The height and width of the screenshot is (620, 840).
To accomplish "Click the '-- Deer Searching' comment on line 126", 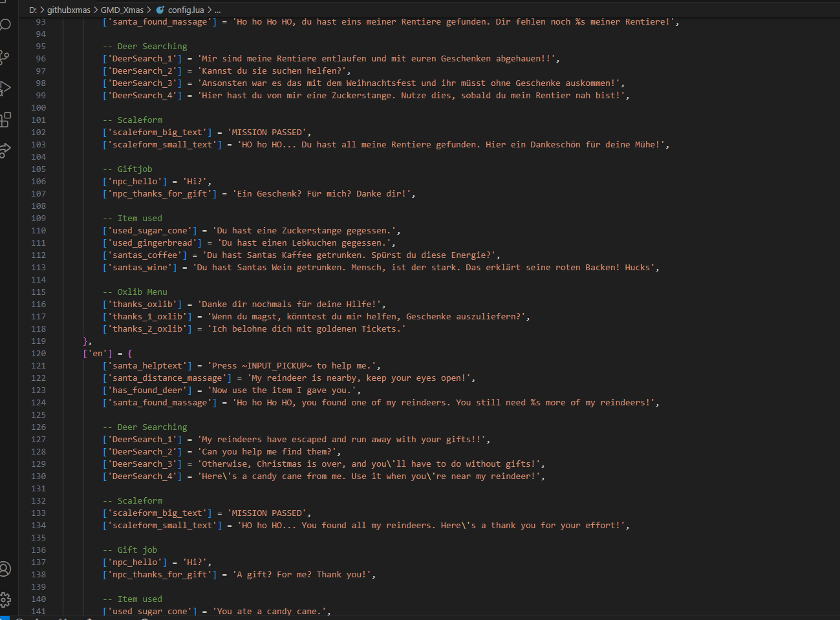I will click(x=145, y=427).
